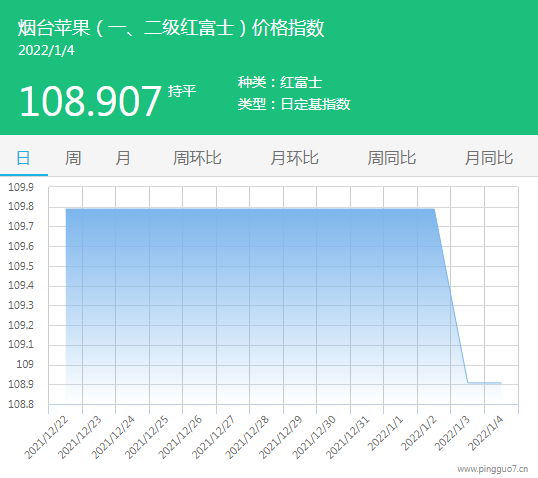Click the 2021/12/22 axis date label
The image size is (538, 478).
(x=47, y=438)
